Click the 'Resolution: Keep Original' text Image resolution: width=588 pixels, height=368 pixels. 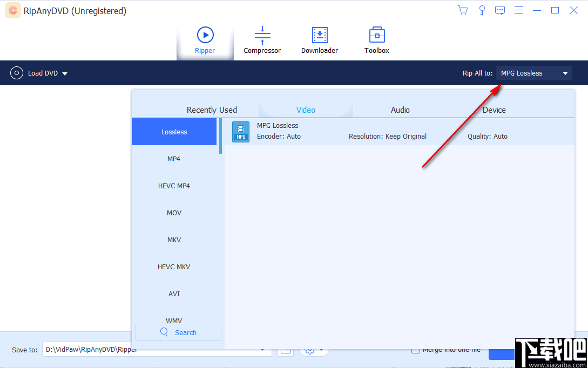point(387,137)
